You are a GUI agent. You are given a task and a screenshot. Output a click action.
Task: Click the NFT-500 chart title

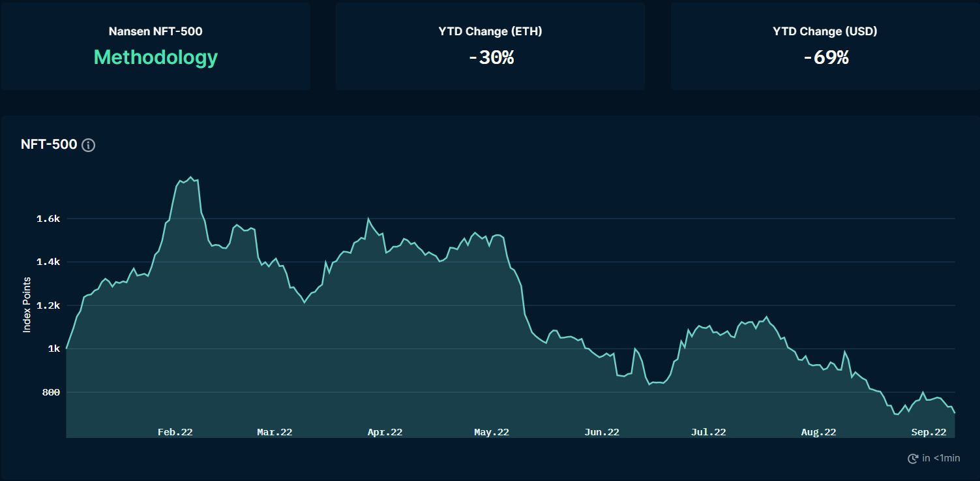(49, 144)
